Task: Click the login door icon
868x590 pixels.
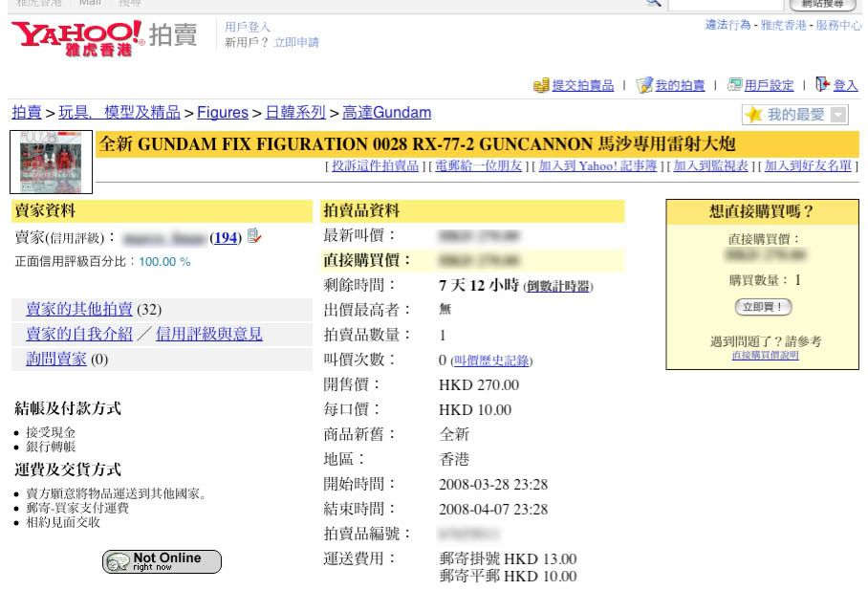Action: pos(822,85)
